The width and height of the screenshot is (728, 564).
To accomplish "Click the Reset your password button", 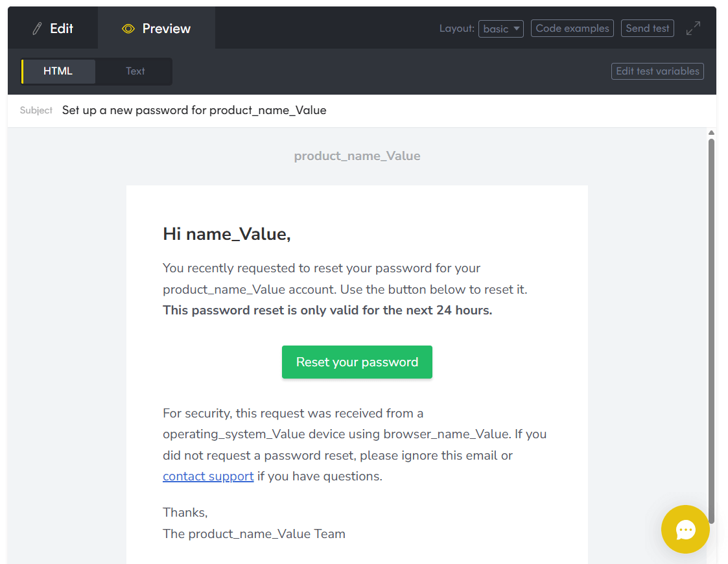I will [357, 362].
